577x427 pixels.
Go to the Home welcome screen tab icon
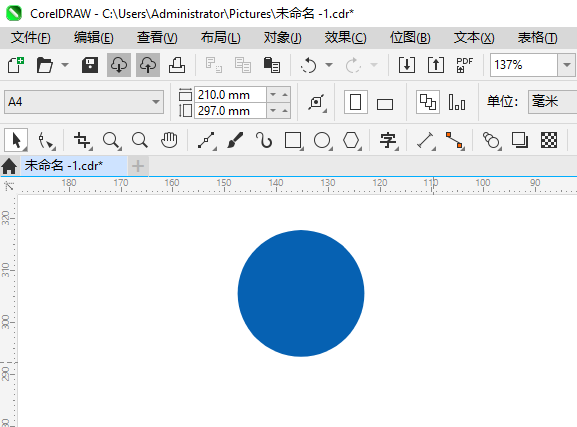(x=9, y=166)
